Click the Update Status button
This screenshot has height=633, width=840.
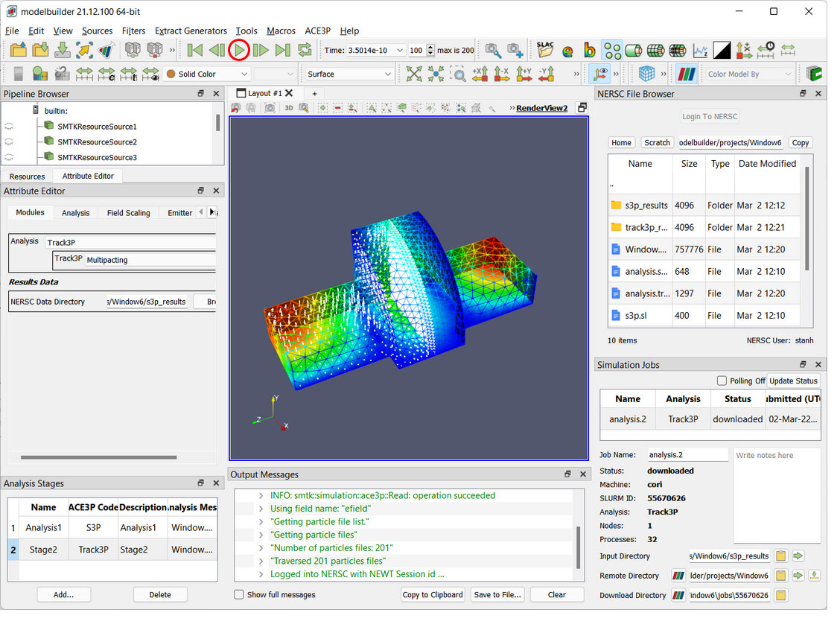pos(793,381)
